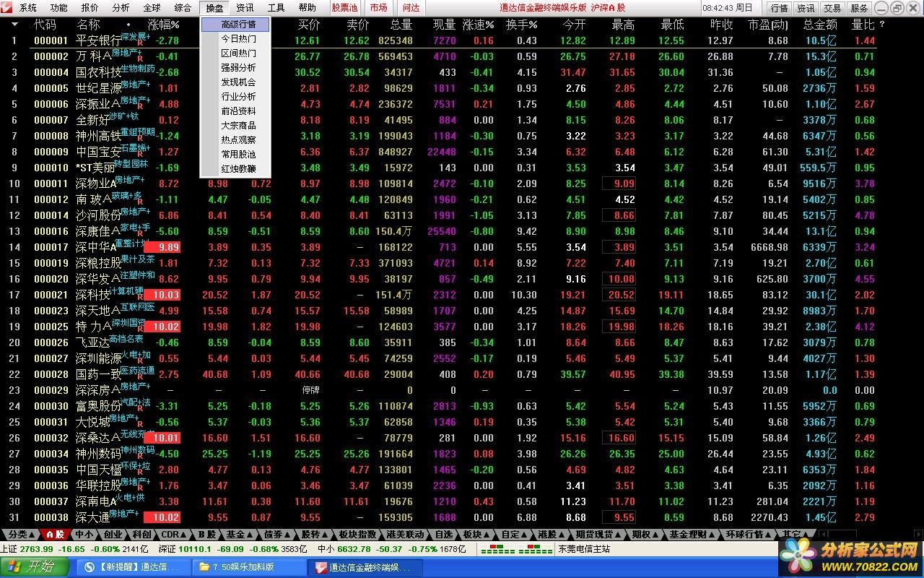Viewport: 924px width, 578px height.
Task: Switch to the A股 bottom tab
Action: 55,535
